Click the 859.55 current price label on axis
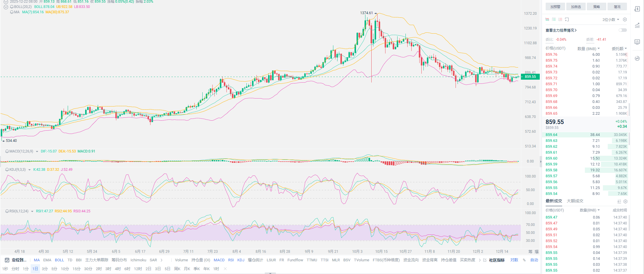 [530, 77]
